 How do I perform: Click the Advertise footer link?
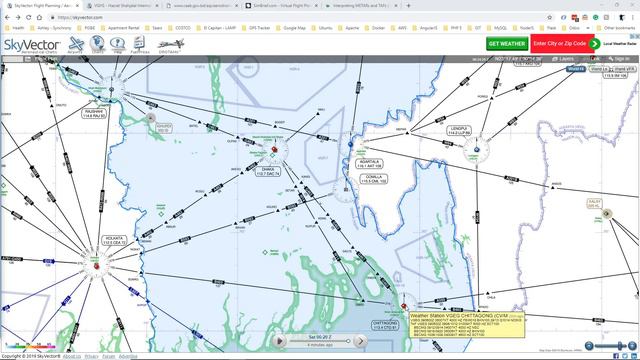click(x=128, y=356)
